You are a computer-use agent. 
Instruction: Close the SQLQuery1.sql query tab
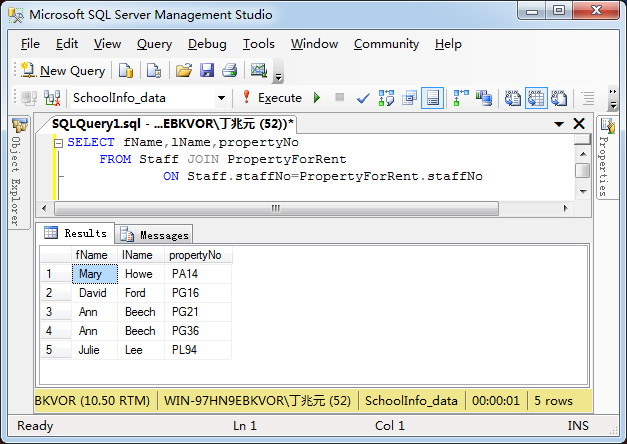[x=579, y=124]
